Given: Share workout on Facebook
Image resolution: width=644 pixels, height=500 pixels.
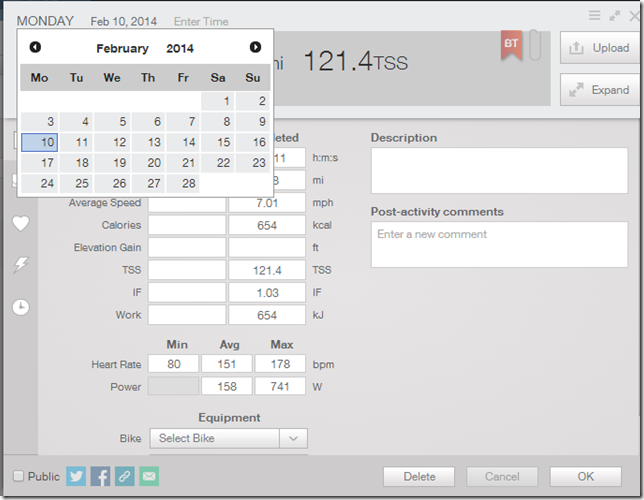Looking at the screenshot, I should click(100, 476).
